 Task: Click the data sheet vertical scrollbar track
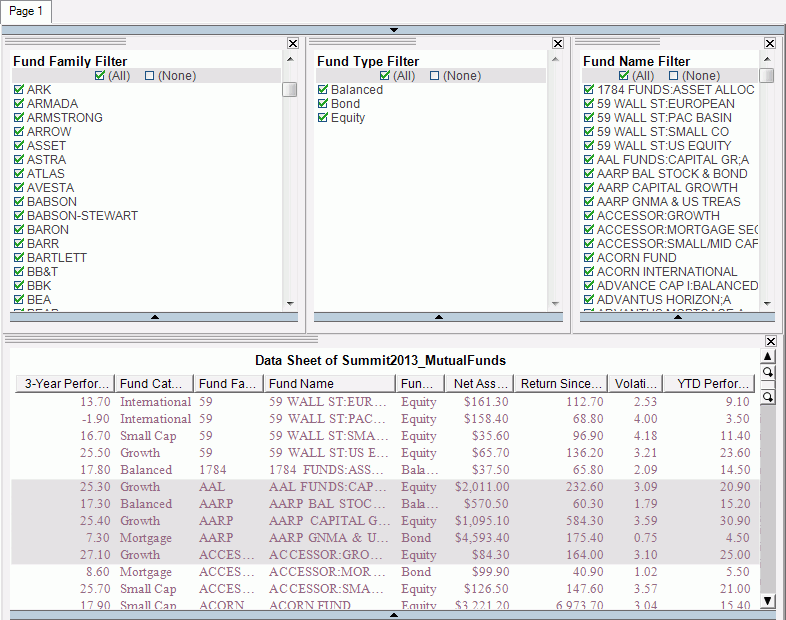click(x=767, y=499)
